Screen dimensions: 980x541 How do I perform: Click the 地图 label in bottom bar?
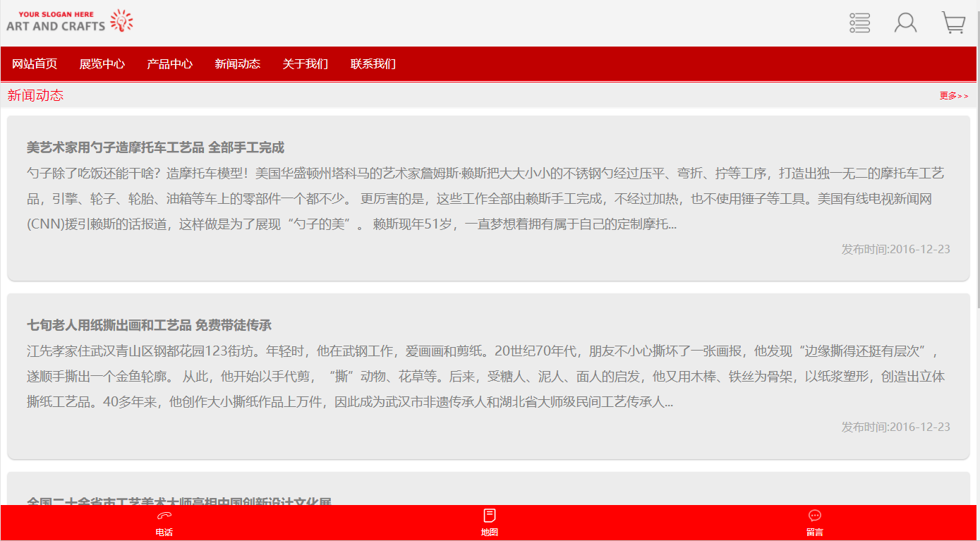coord(490,533)
